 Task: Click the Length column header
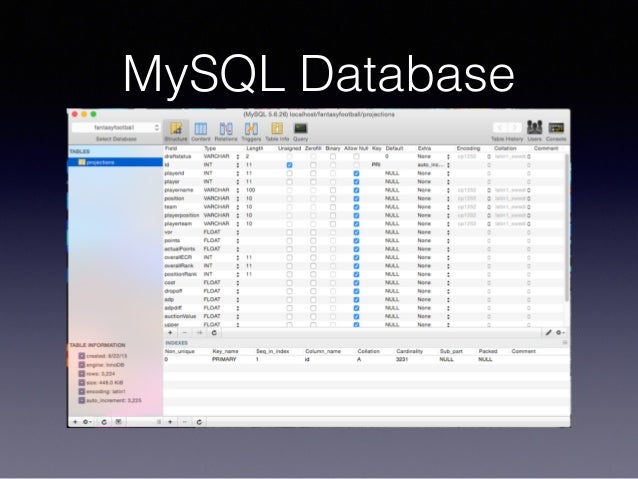click(255, 149)
